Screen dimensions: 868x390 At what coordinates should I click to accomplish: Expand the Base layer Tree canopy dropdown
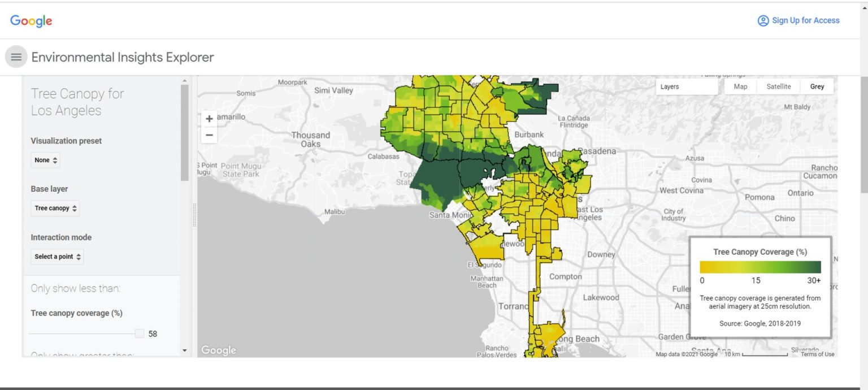(55, 208)
